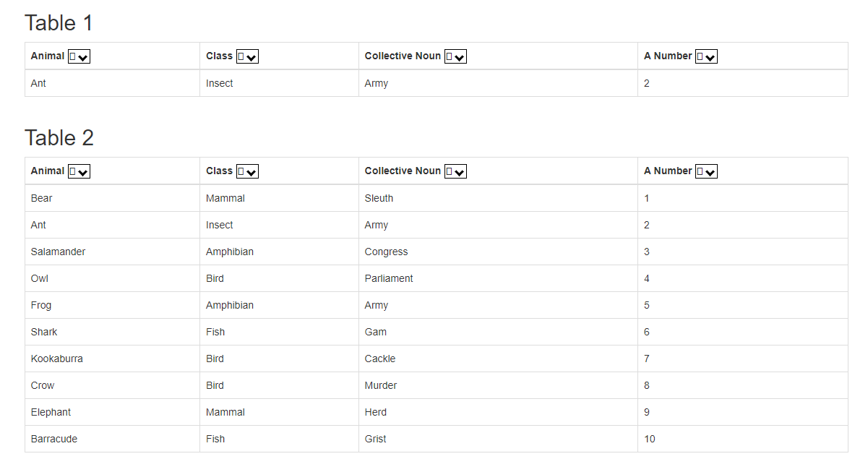
Task: Expand A Number dropdown in Table 2
Action: point(706,172)
